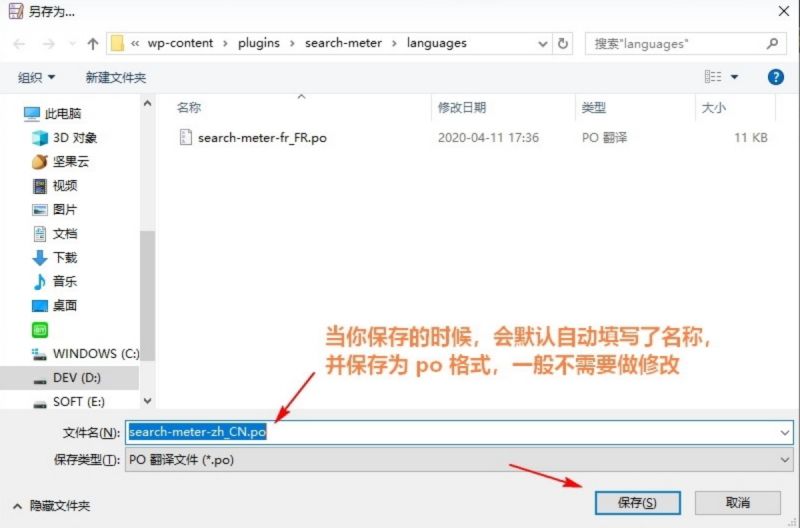
Task: Click the view layout options icon
Action: point(714,77)
